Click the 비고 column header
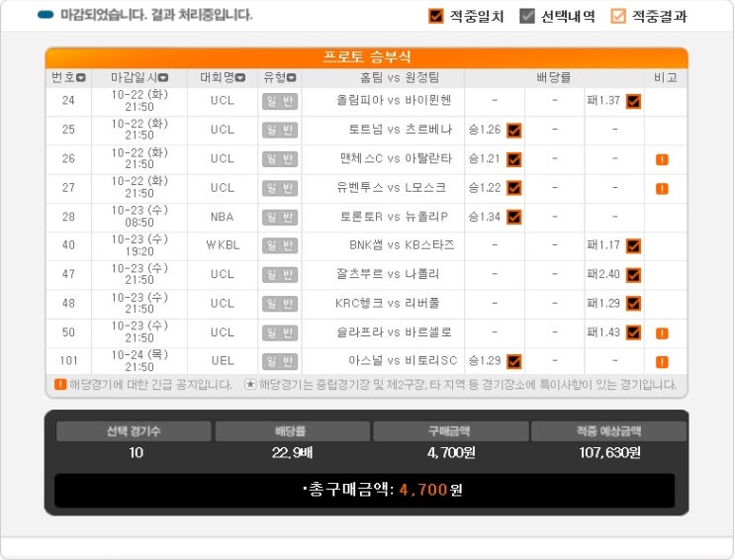This screenshot has width=735, height=560. coord(666,77)
